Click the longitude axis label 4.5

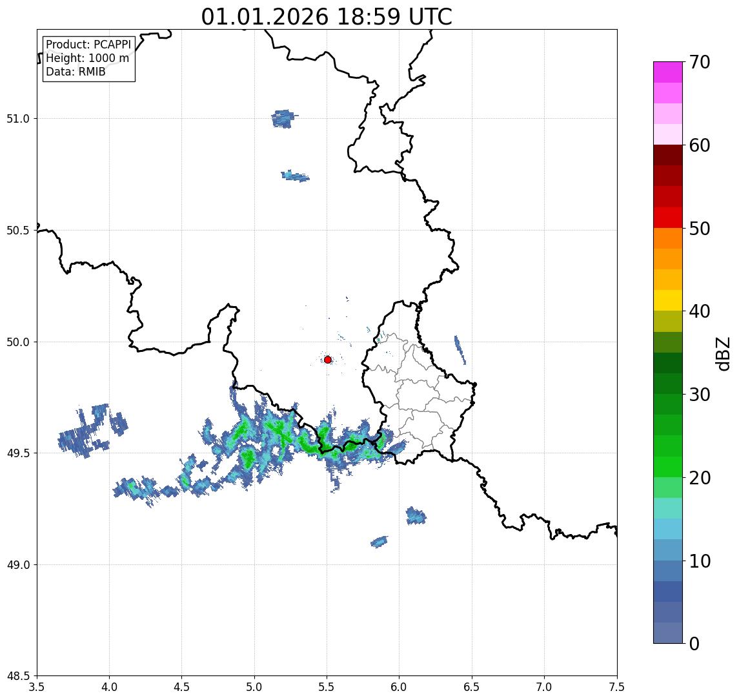click(x=182, y=687)
